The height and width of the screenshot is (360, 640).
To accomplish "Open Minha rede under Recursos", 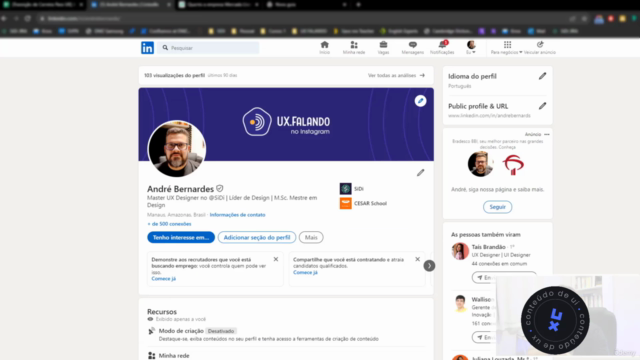I will (174, 356).
